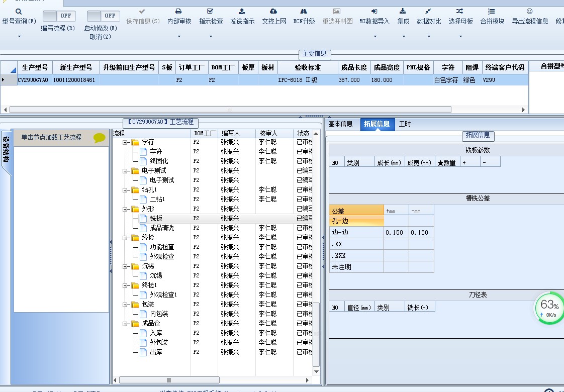
Task: Select the 出库 node
Action: coord(156,352)
